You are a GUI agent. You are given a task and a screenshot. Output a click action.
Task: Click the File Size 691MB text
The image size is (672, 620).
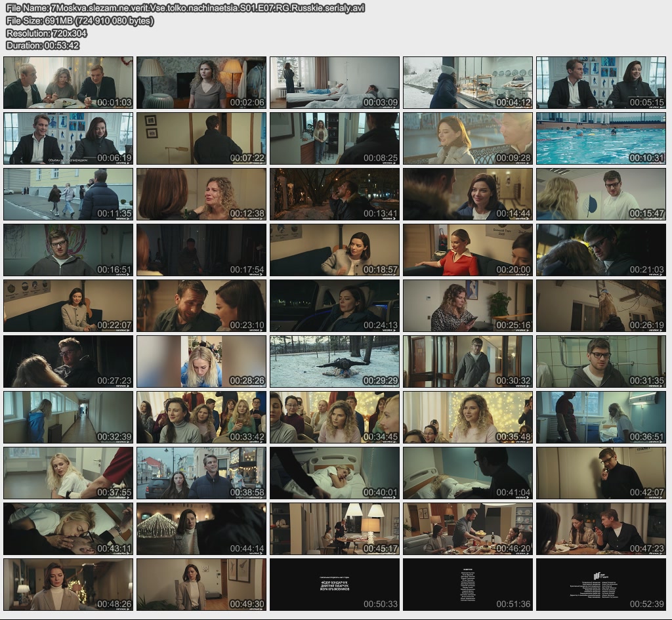(80, 20)
